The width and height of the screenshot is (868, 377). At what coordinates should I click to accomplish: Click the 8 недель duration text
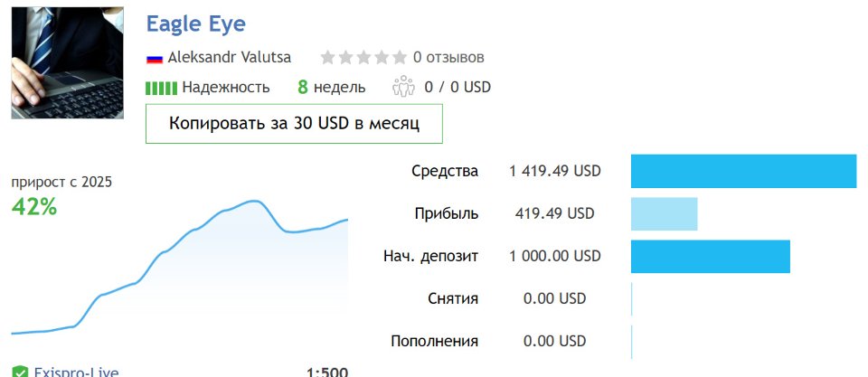coord(332,88)
